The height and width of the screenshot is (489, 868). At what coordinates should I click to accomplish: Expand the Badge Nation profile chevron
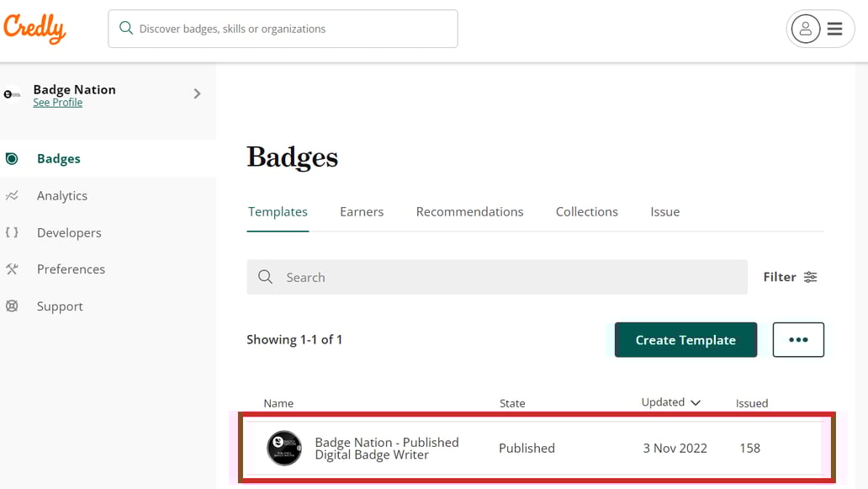click(x=196, y=94)
